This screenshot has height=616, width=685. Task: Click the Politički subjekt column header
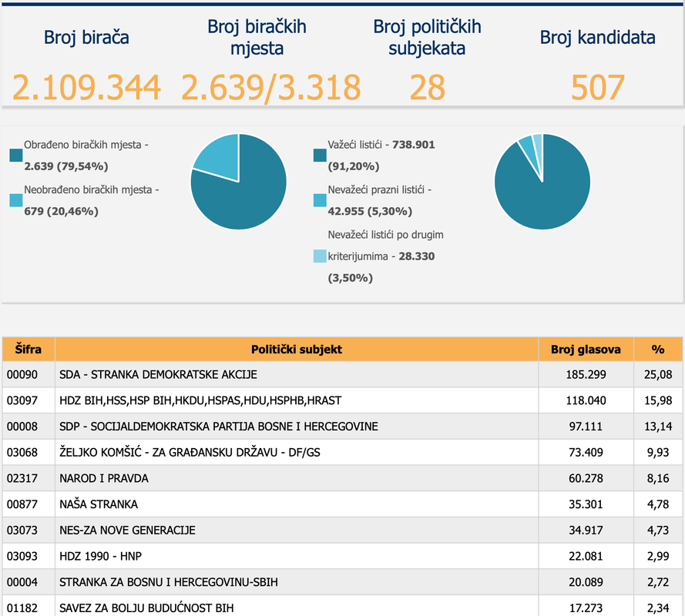click(x=297, y=350)
